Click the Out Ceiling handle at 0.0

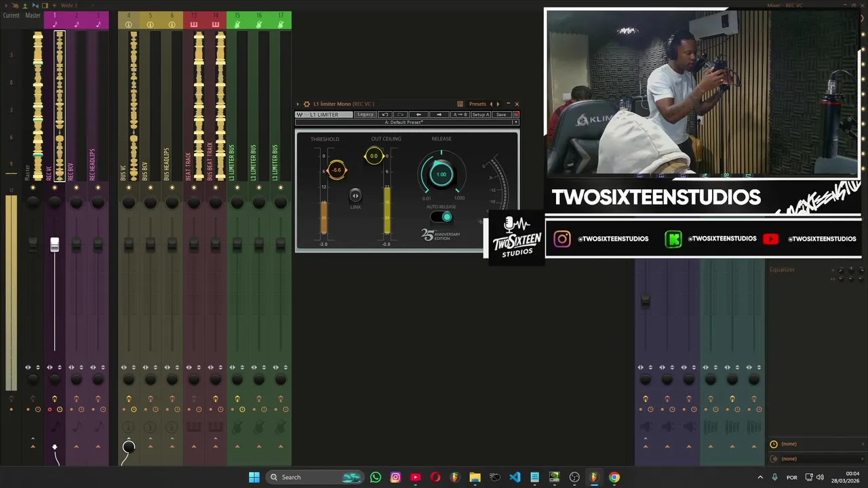click(x=374, y=156)
